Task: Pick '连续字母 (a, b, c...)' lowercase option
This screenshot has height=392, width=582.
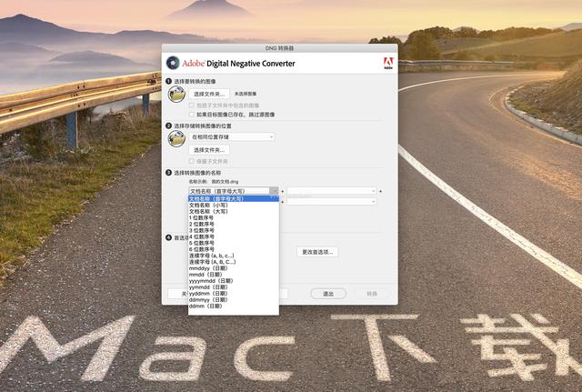Action: (x=234, y=256)
